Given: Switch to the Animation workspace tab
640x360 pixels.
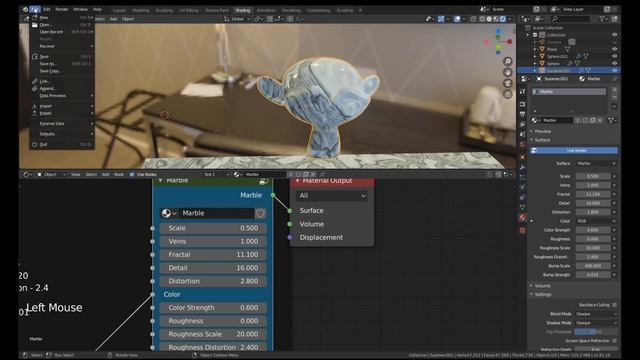Looking at the screenshot, I should point(266,11).
